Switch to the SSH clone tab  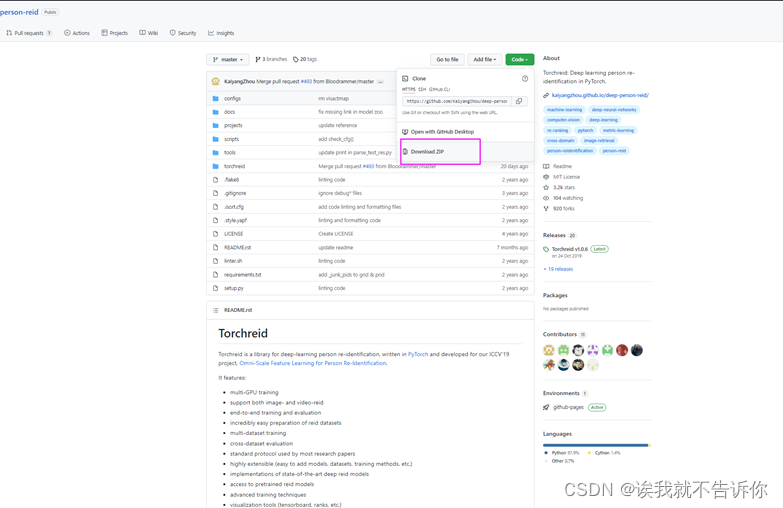tap(422, 89)
